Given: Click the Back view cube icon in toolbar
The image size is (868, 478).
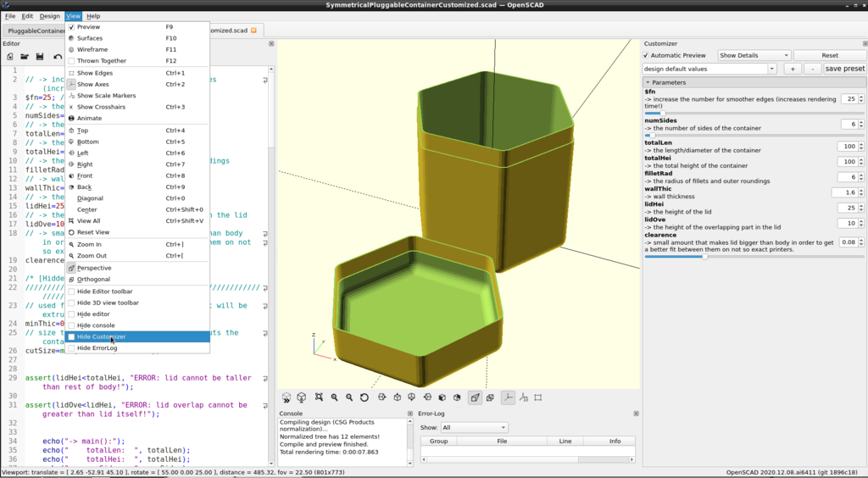Looking at the screenshot, I should (457, 397).
